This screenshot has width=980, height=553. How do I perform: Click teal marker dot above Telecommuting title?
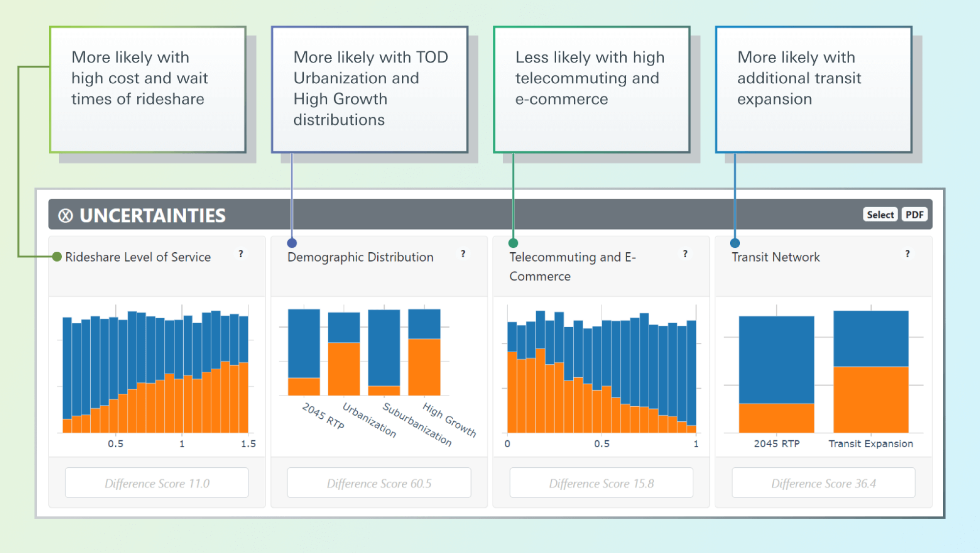tap(513, 243)
